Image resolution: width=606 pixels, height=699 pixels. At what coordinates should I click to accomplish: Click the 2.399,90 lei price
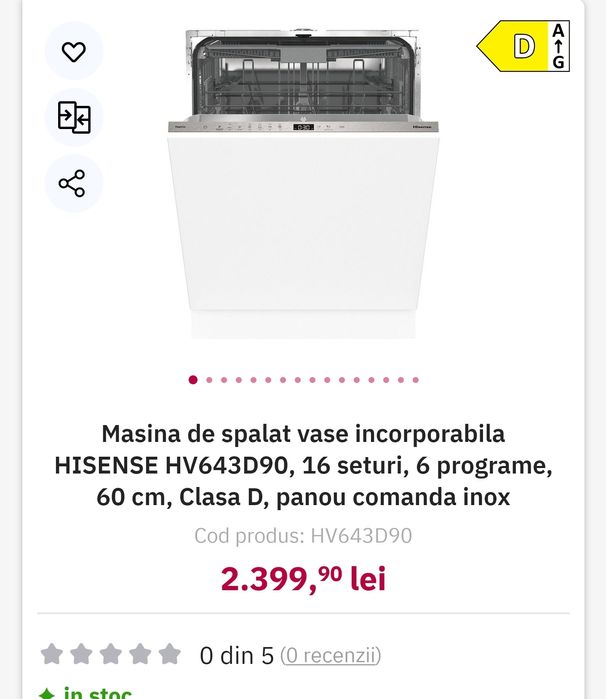pyautogui.click(x=303, y=578)
